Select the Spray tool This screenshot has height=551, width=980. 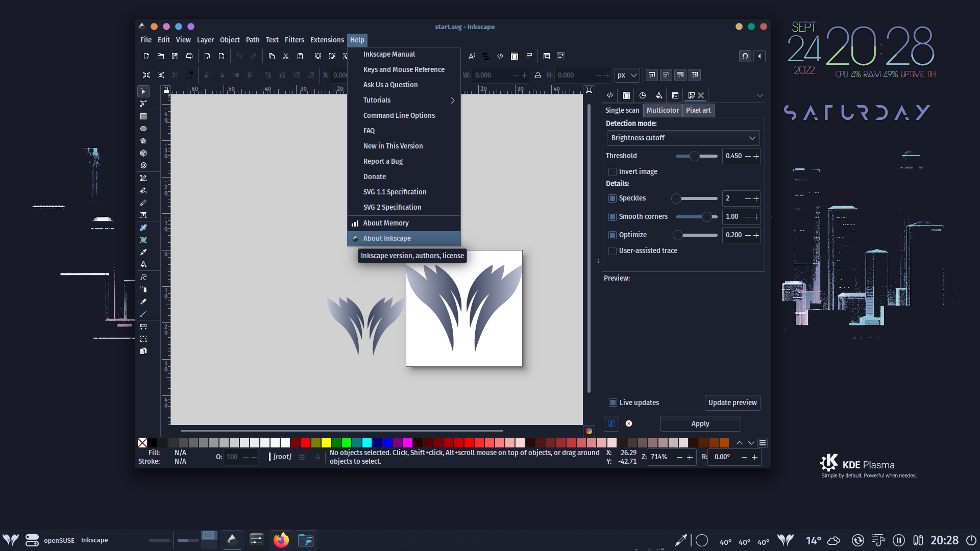[143, 289]
